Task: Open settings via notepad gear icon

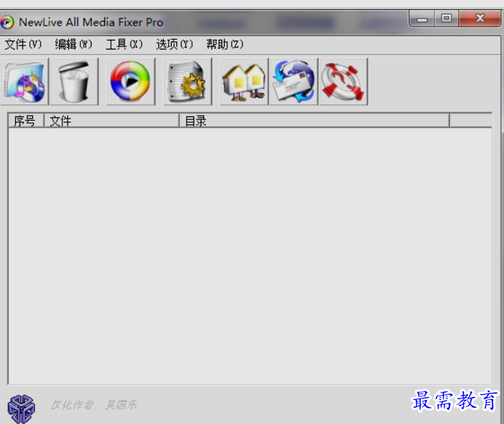Action: tap(187, 82)
